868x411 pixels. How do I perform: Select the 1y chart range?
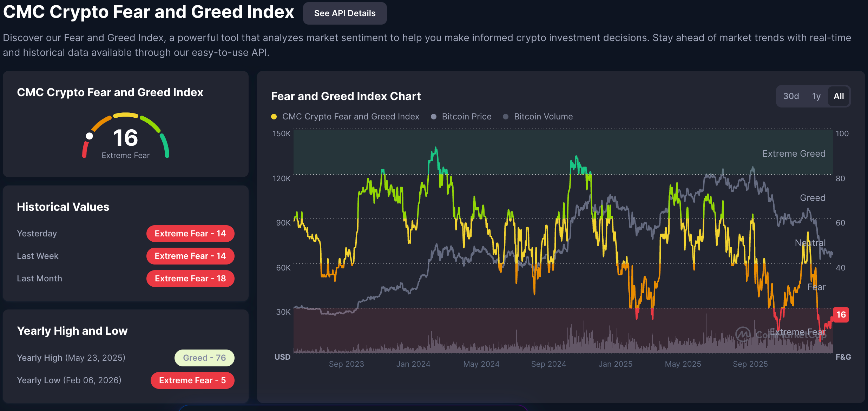click(x=816, y=96)
